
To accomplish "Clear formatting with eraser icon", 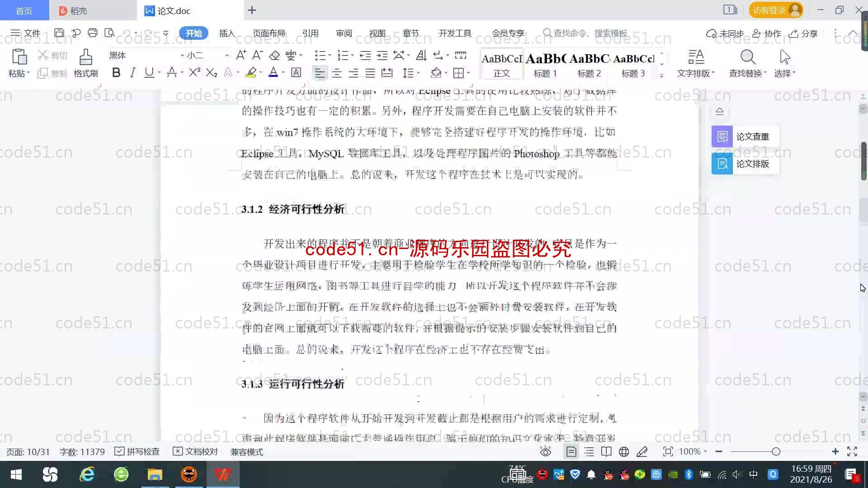I will [274, 55].
